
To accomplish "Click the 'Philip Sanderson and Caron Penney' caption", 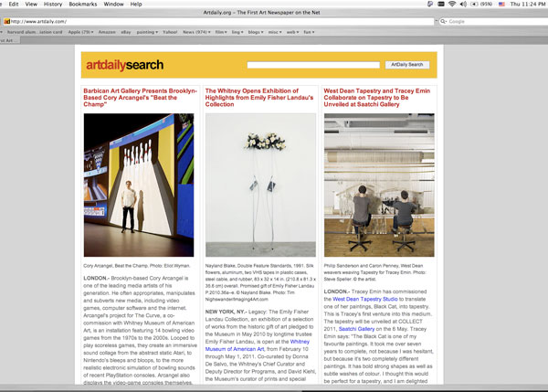I will pos(375,272).
